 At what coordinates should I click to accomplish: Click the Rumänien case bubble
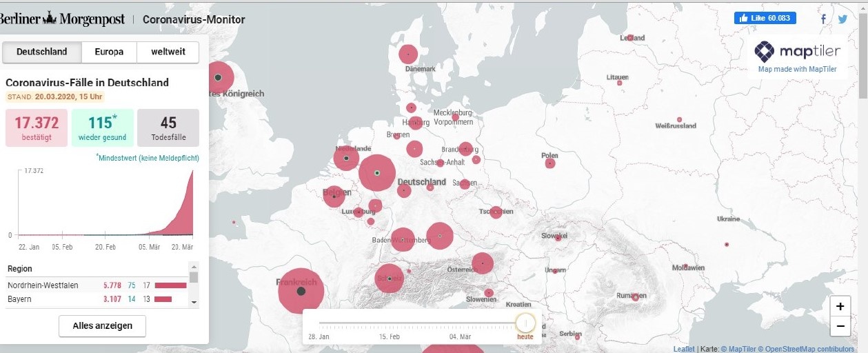635,297
